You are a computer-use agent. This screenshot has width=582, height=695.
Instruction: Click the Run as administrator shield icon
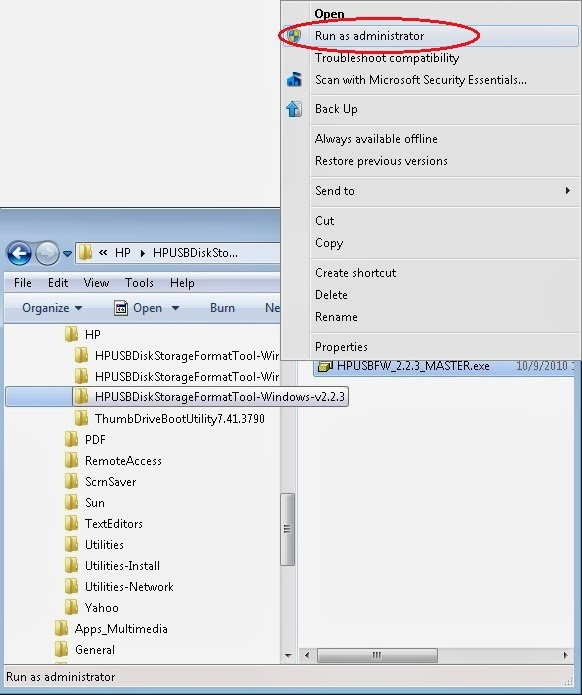click(x=293, y=36)
